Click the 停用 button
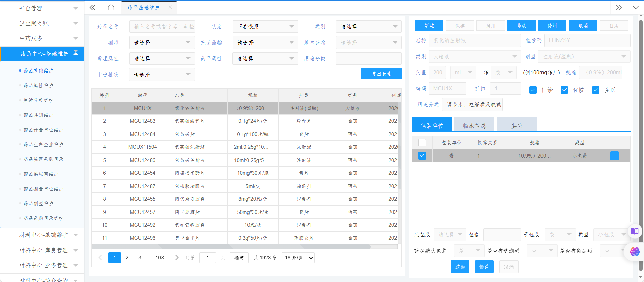This screenshot has width=644, height=282. [552, 26]
